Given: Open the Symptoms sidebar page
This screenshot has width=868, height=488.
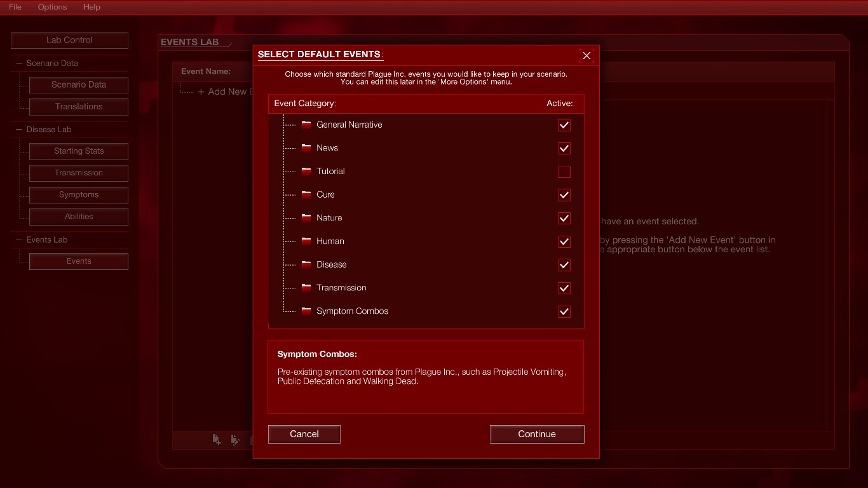Looking at the screenshot, I should coord(79,195).
